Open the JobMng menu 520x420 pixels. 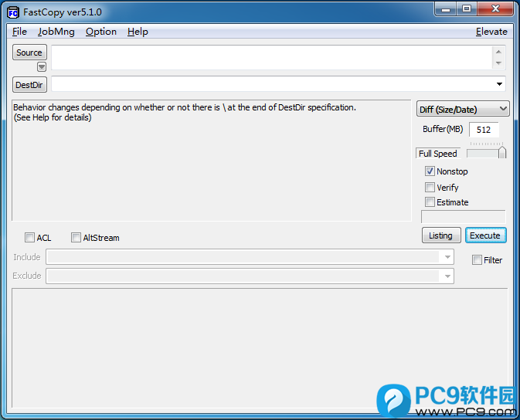tap(56, 32)
